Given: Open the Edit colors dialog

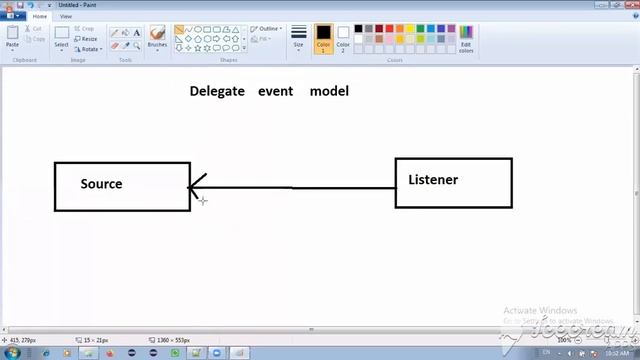Looking at the screenshot, I should click(466, 39).
